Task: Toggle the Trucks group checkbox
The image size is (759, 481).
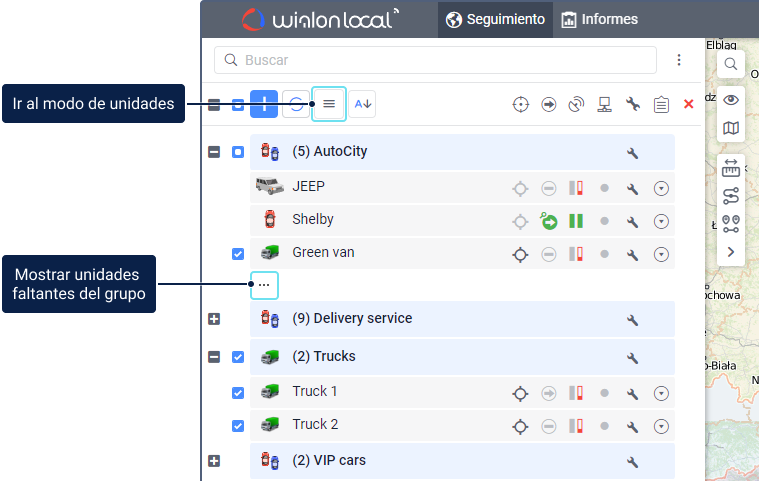Action: (238, 357)
